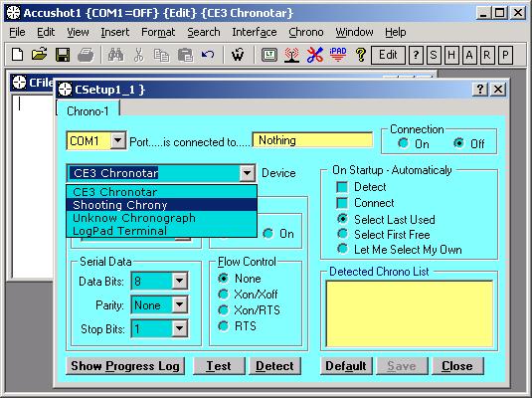Screen dimensions: 532x398
Task: Click the Close button in dialog
Action: click(x=457, y=366)
